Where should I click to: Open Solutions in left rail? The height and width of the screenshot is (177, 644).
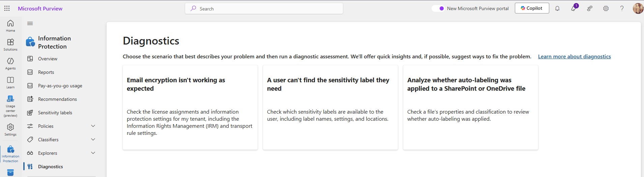pyautogui.click(x=10, y=45)
